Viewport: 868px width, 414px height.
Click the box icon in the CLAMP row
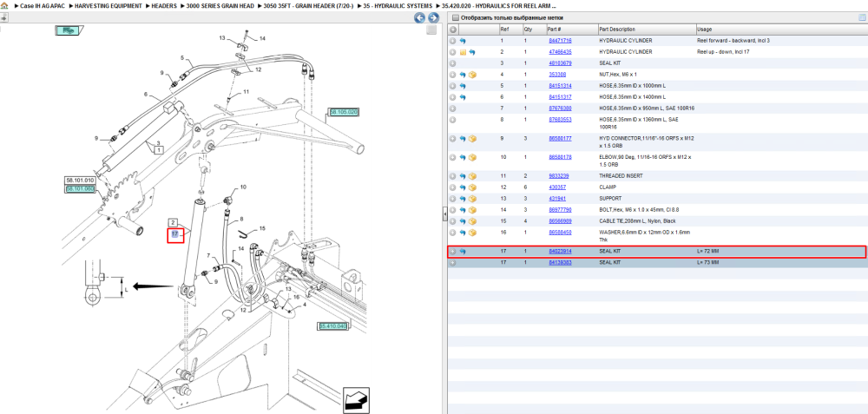[472, 187]
